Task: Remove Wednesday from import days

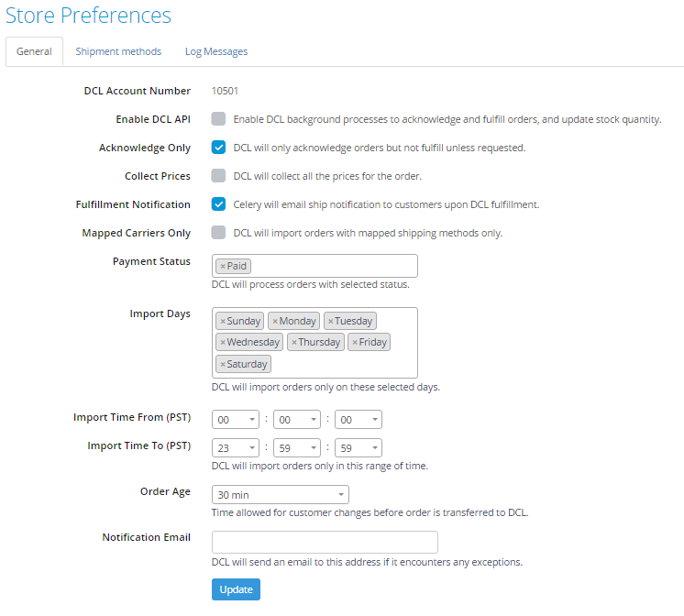Action: (x=223, y=342)
